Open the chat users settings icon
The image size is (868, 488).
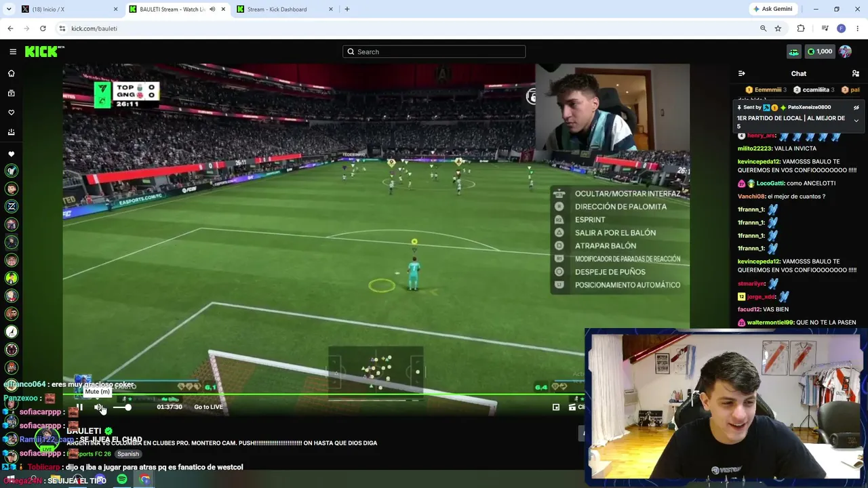(856, 73)
